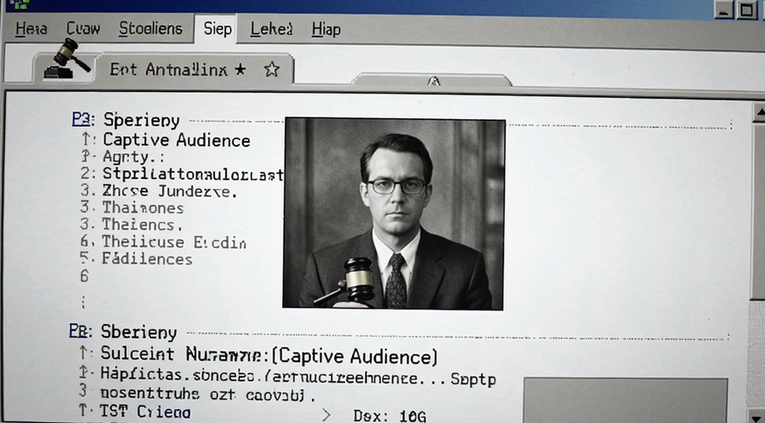The width and height of the screenshot is (765, 423).
Task: Follow the P3: link before Sperieny
Action: pyautogui.click(x=83, y=119)
